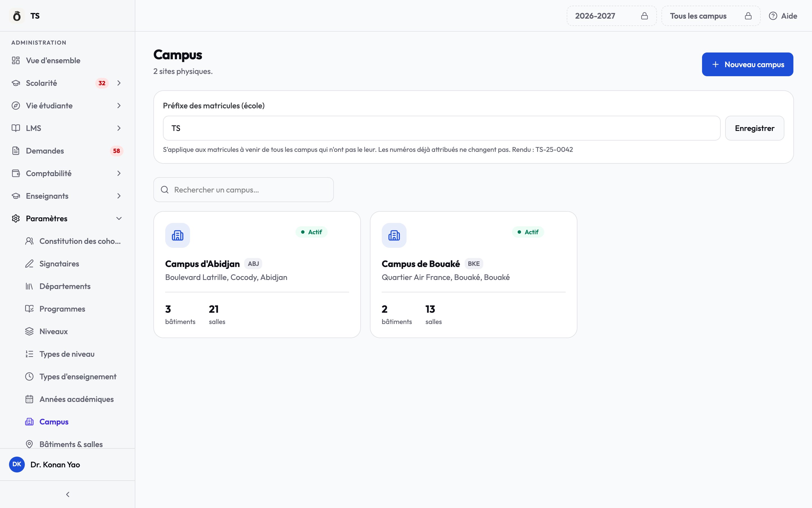The image size is (812, 508).
Task: Collapse the sidebar with the left chevron
Action: 68,494
